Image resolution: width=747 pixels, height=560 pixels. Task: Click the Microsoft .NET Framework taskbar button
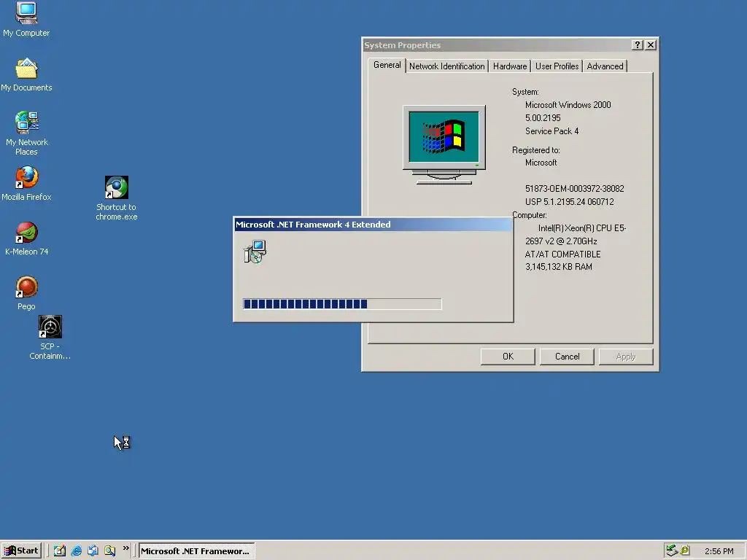coord(196,551)
